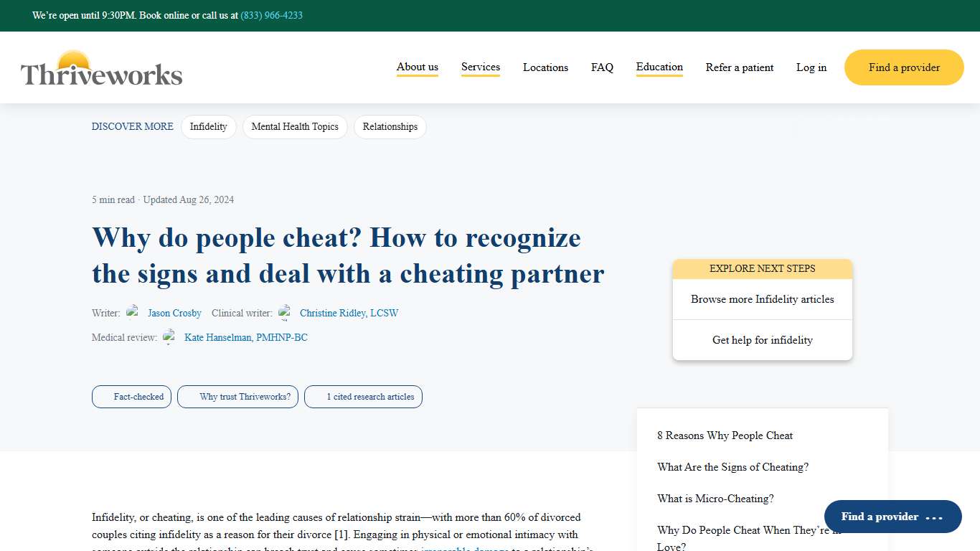The image size is (980, 551).
Task: Open the FAQ page
Action: point(602,67)
